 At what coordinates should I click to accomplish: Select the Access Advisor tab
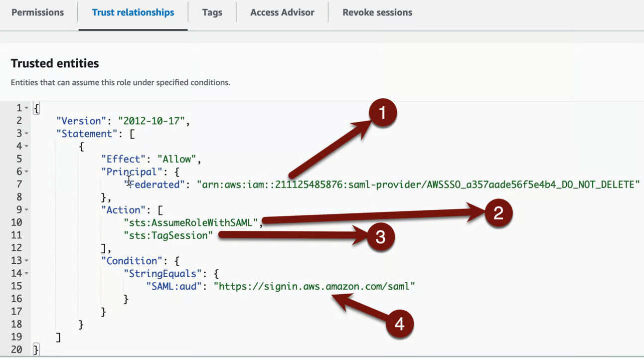pos(282,12)
